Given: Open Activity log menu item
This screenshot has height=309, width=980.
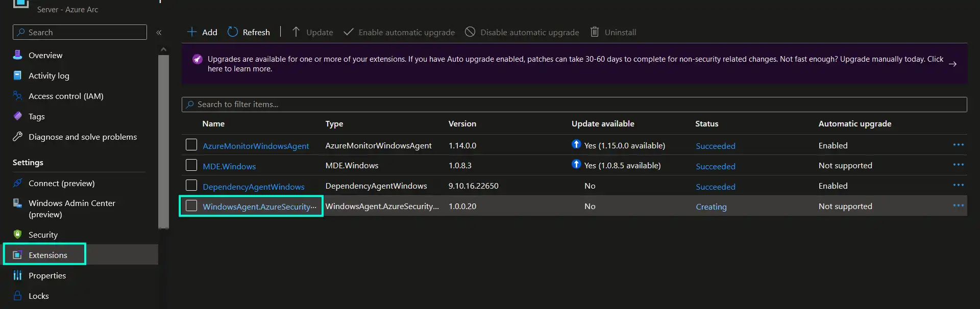Looking at the screenshot, I should [x=49, y=75].
